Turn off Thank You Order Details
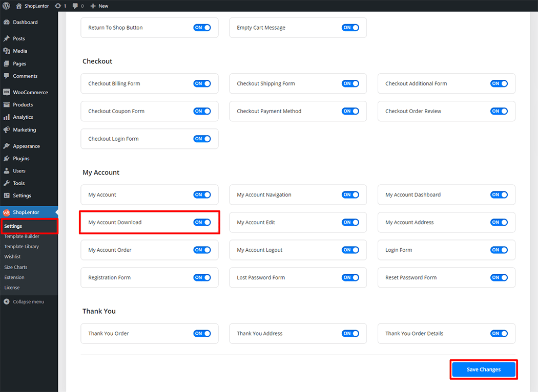This screenshot has height=392, width=538. [x=499, y=334]
